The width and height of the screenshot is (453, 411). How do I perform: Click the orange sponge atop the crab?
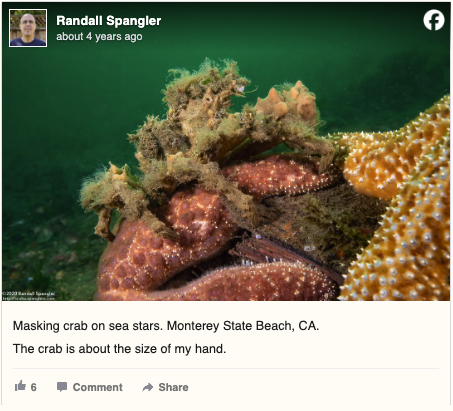[288, 102]
